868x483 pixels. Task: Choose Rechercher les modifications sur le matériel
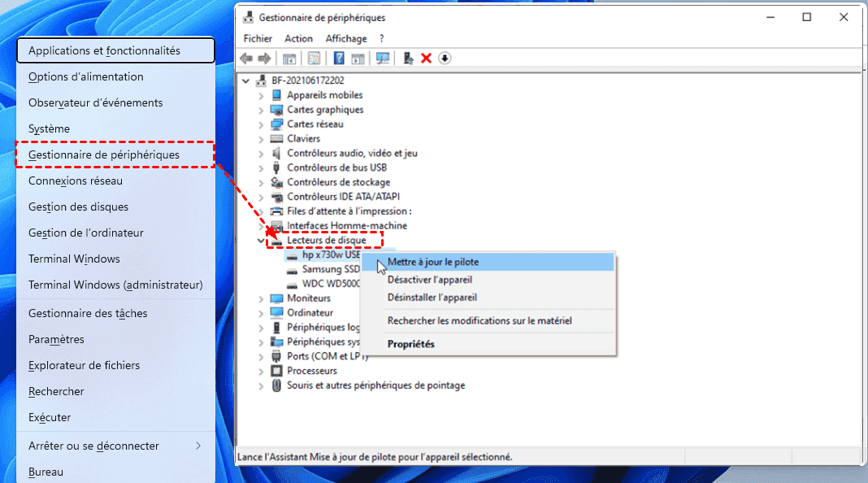tap(487, 320)
